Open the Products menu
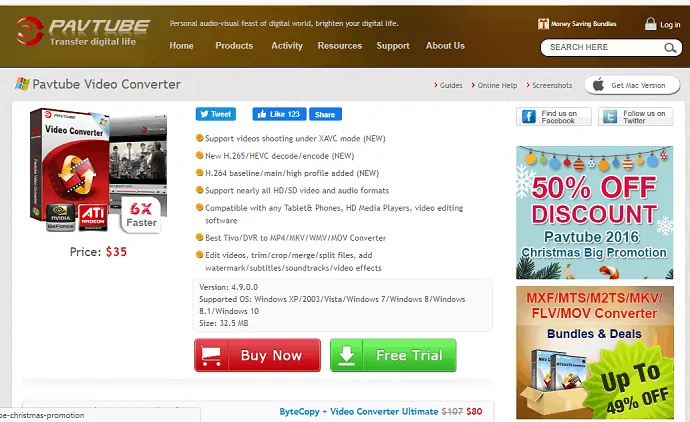690x422 pixels. (234, 46)
